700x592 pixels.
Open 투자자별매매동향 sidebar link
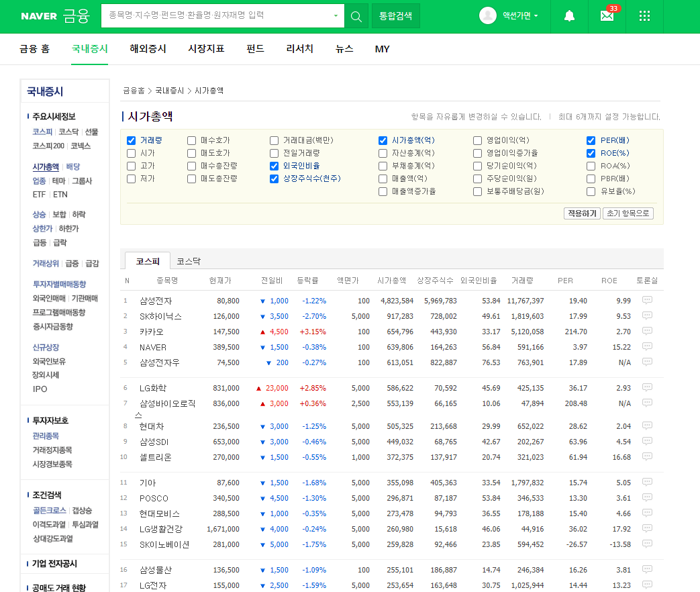(x=59, y=284)
